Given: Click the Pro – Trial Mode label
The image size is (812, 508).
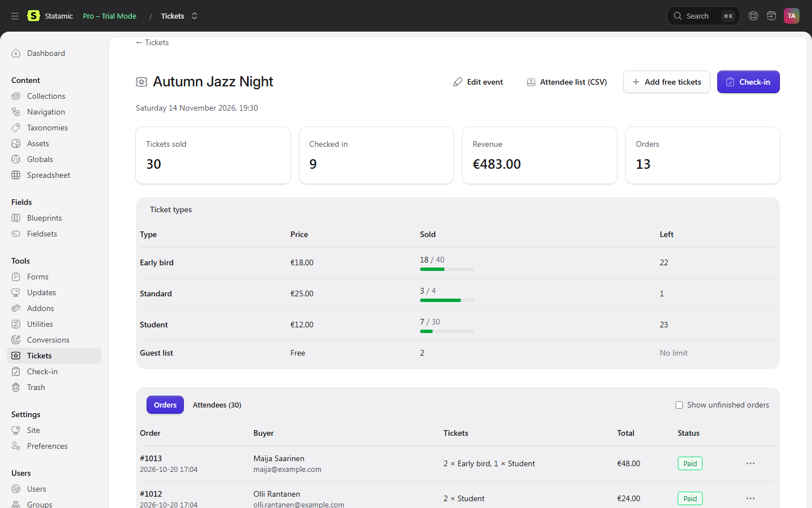Looking at the screenshot, I should pos(109,16).
